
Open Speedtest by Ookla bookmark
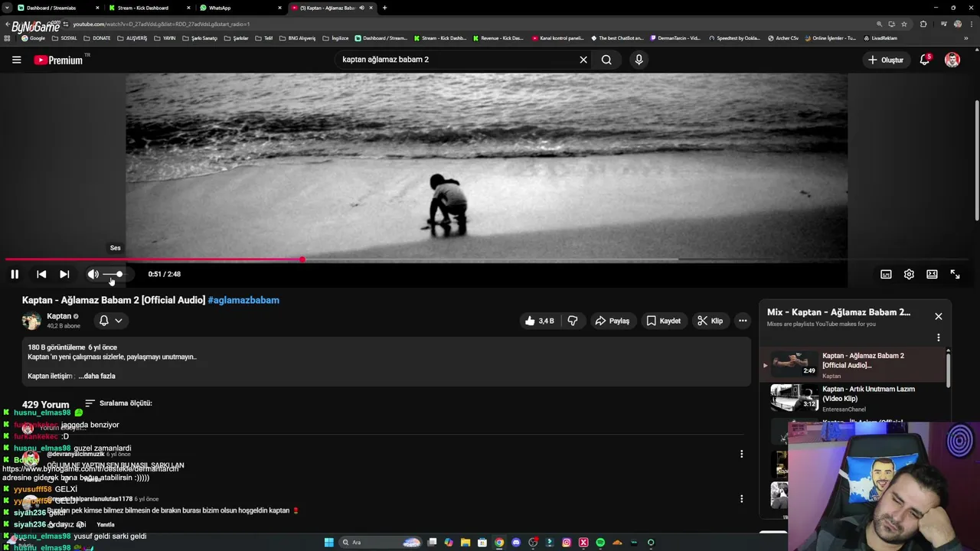coord(735,38)
